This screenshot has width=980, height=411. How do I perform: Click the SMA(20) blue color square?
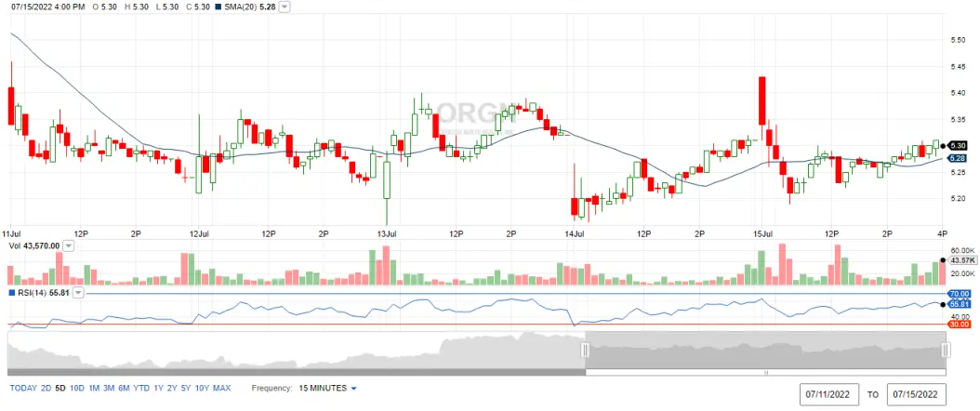219,7
